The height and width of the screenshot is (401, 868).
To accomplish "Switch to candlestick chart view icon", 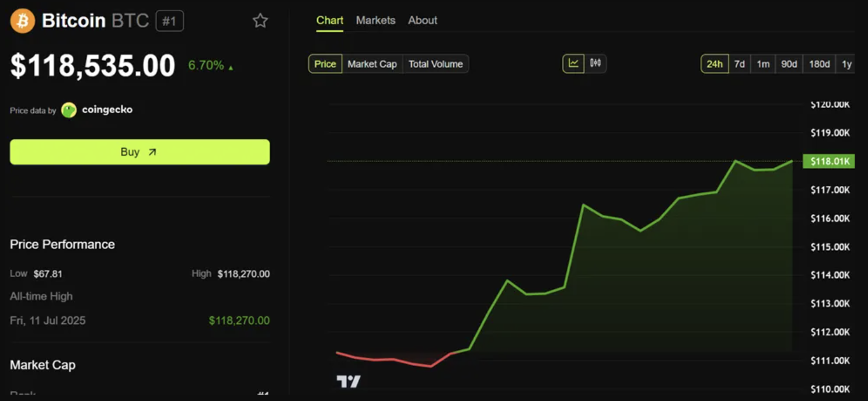I will coord(596,64).
